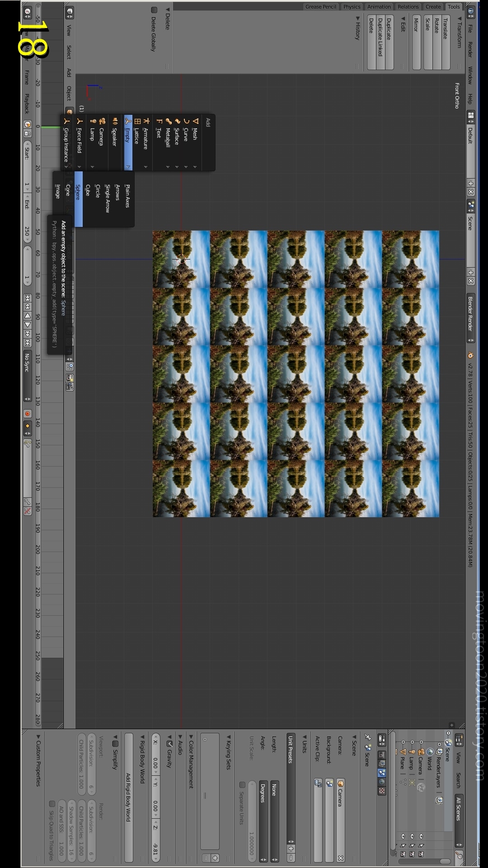This screenshot has height=868, width=488.
Task: Play the animation forward
Action: pos(28,325)
